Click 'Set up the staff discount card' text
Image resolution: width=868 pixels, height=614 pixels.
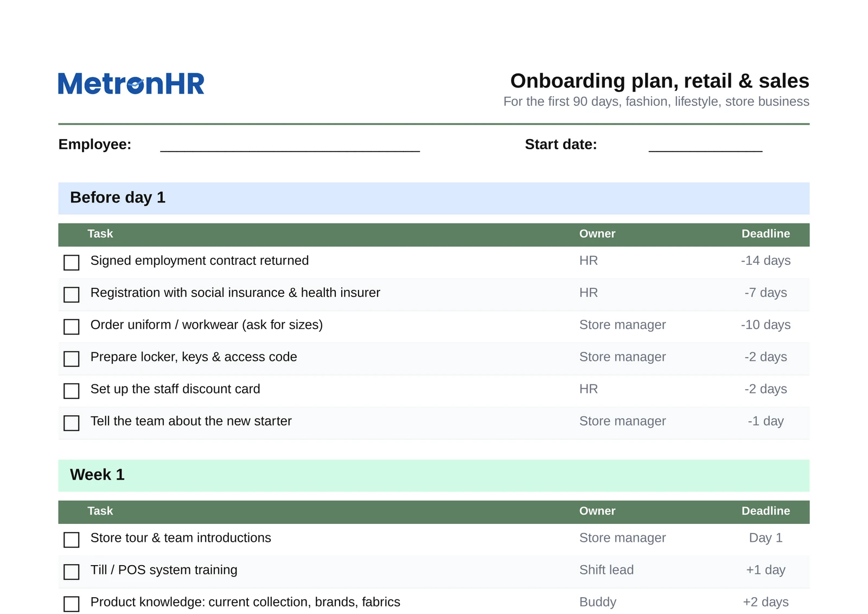point(175,389)
